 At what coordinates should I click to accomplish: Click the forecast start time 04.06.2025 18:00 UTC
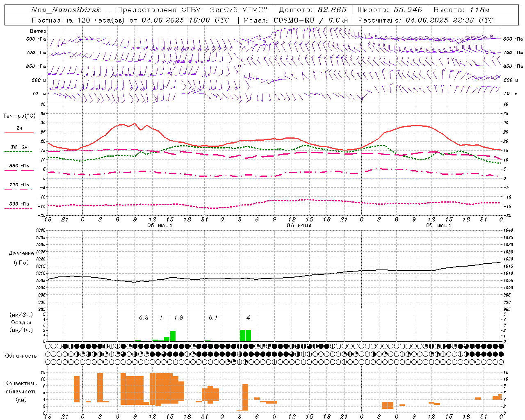coord(185,20)
